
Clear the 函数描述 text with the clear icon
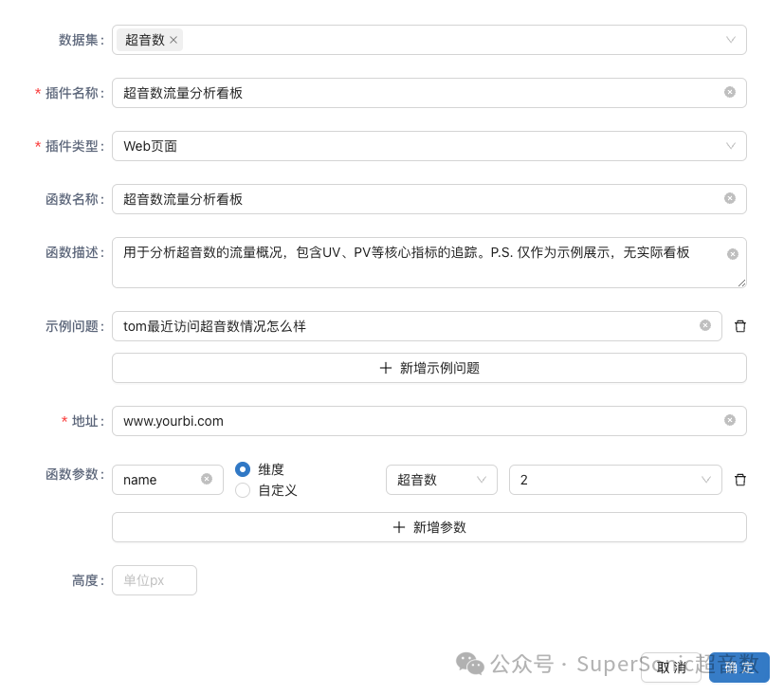point(732,253)
